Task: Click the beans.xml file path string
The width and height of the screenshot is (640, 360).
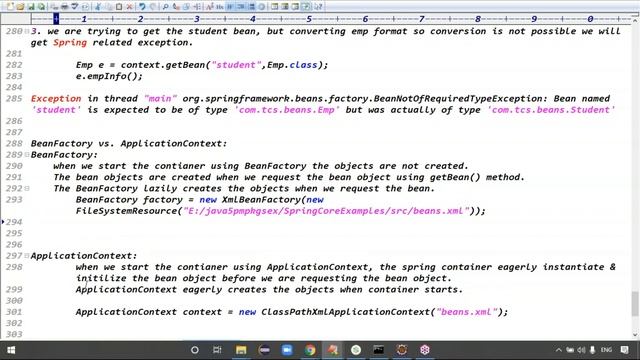Action: point(326,211)
